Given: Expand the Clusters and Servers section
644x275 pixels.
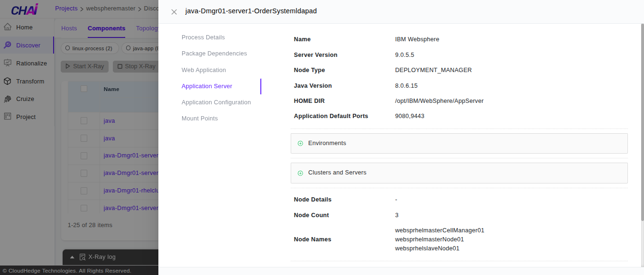Looking at the screenshot, I should (x=459, y=173).
